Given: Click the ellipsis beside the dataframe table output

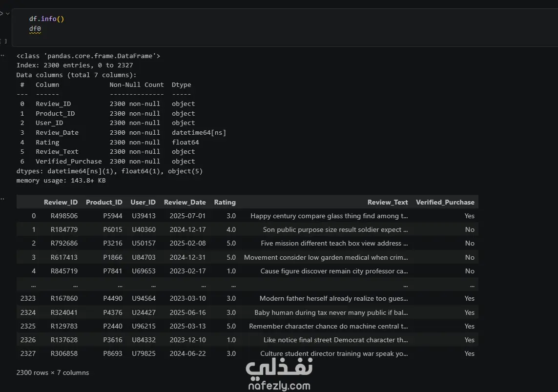Looking at the screenshot, I should (x=2, y=199).
